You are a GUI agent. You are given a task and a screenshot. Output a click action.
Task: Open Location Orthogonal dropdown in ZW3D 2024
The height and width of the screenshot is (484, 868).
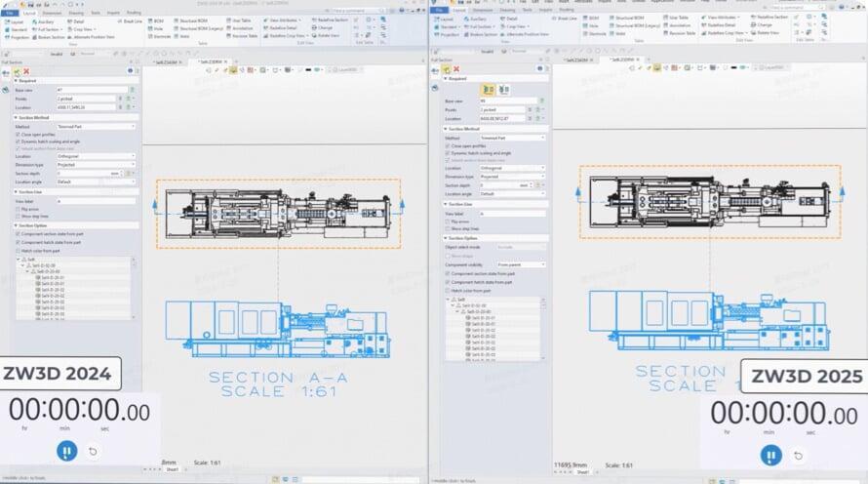(x=96, y=157)
